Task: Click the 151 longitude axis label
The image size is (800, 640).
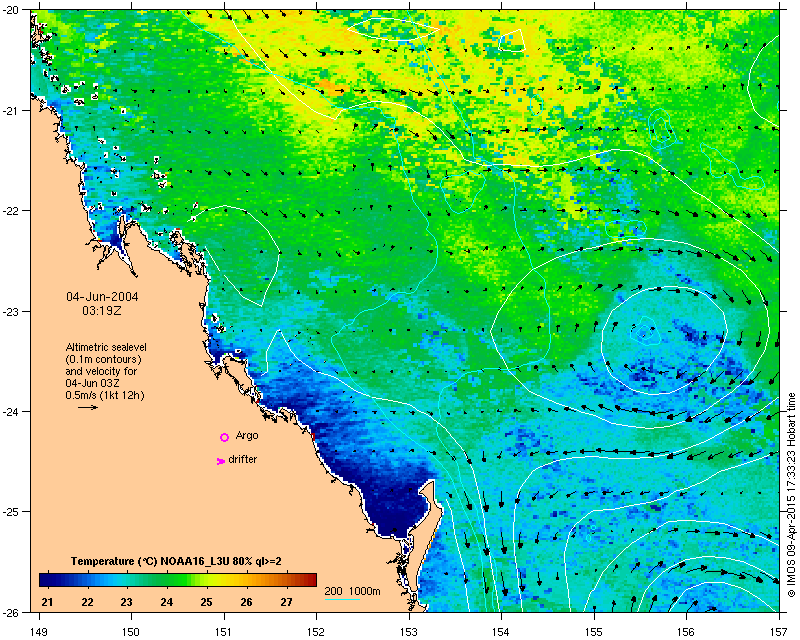Action: pyautogui.click(x=224, y=632)
